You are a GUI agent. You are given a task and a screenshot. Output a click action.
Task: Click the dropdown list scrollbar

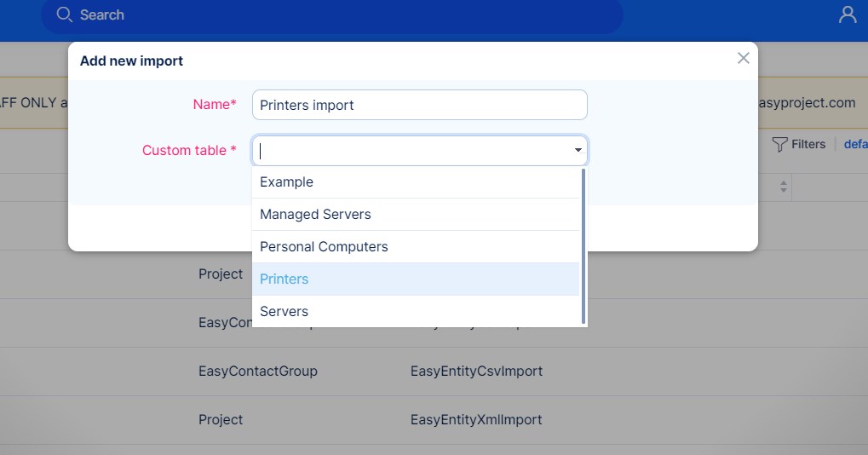coord(583,245)
